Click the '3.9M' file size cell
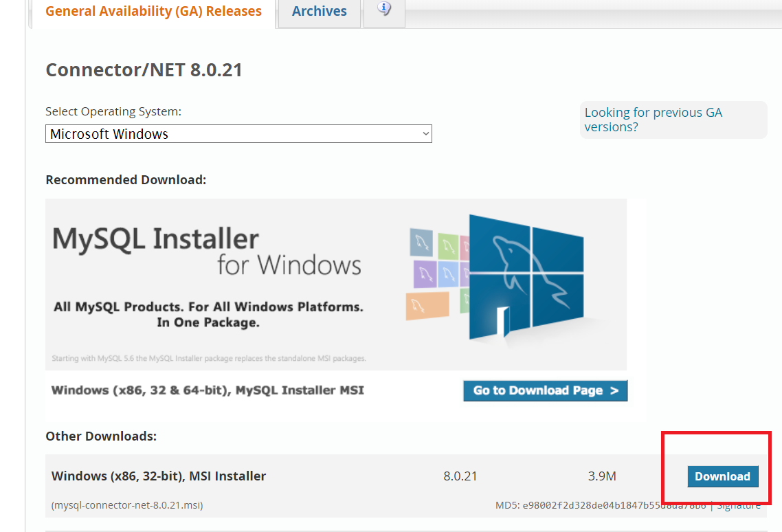This screenshot has width=782, height=532. (x=602, y=476)
